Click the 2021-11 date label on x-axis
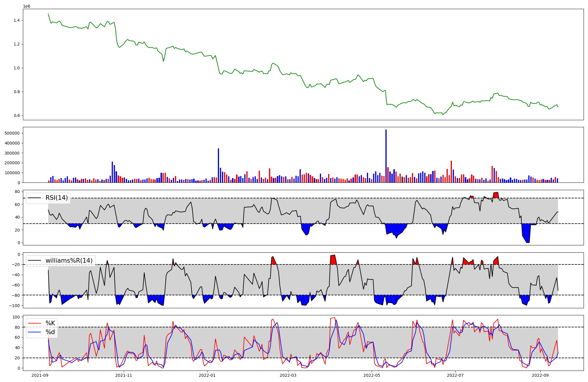This screenshot has height=382, width=588. click(x=124, y=375)
